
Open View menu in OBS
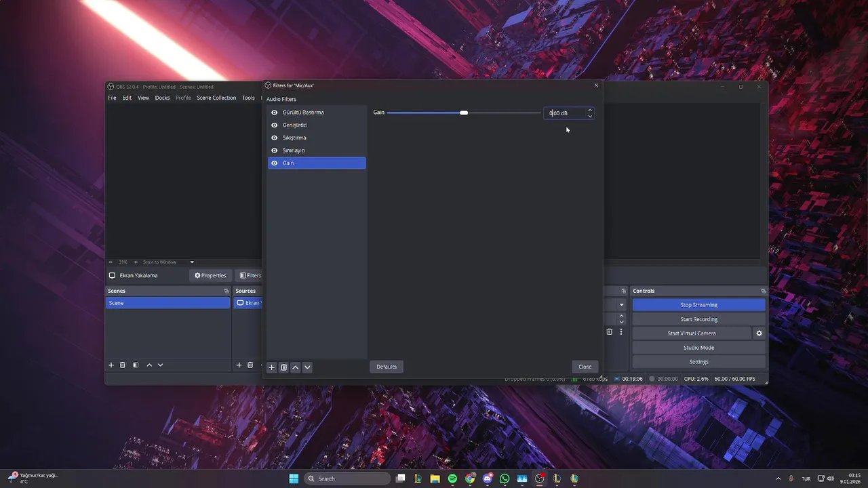143,98
